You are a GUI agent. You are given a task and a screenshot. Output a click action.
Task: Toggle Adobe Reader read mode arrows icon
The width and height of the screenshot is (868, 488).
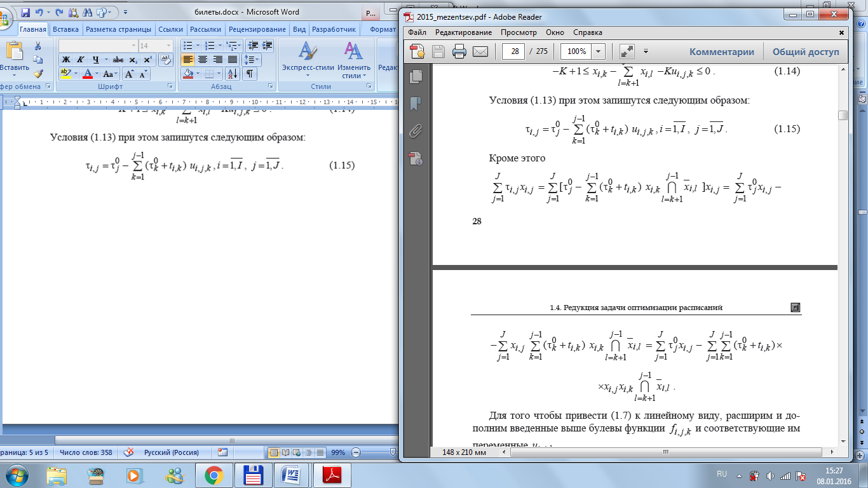[627, 51]
